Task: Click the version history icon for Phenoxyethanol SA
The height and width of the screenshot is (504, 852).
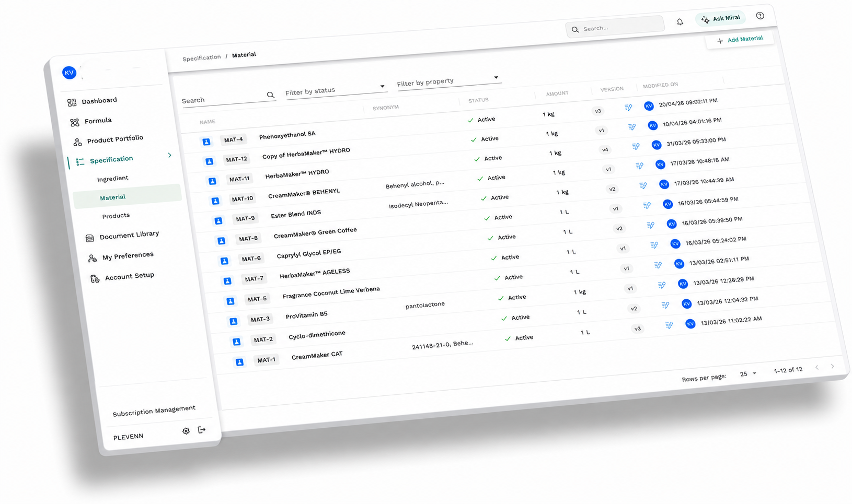Action: (628, 108)
